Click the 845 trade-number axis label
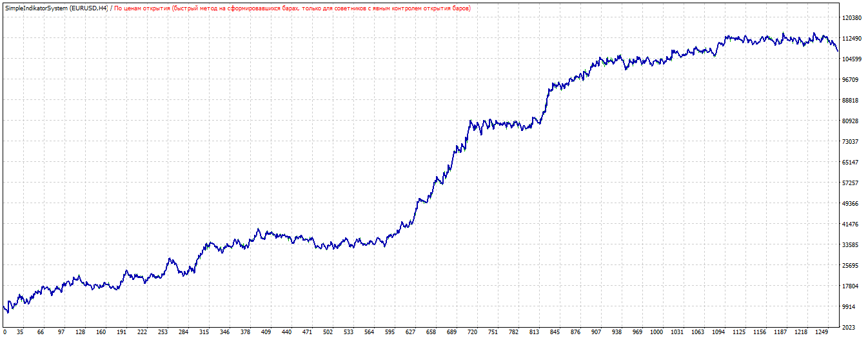868x338 pixels. pyautogui.click(x=555, y=333)
